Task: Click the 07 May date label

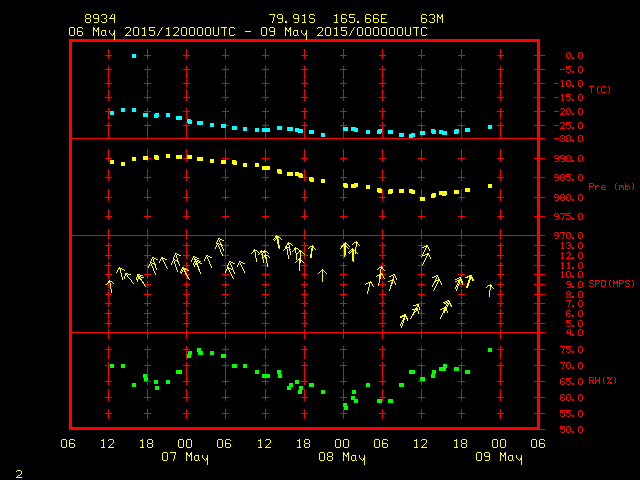Action: (x=185, y=457)
